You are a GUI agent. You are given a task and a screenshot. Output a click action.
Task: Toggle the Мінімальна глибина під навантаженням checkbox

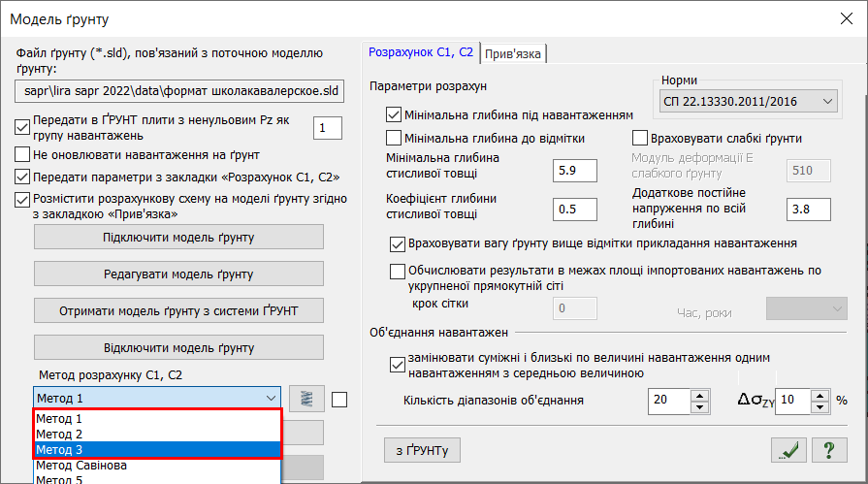point(394,114)
